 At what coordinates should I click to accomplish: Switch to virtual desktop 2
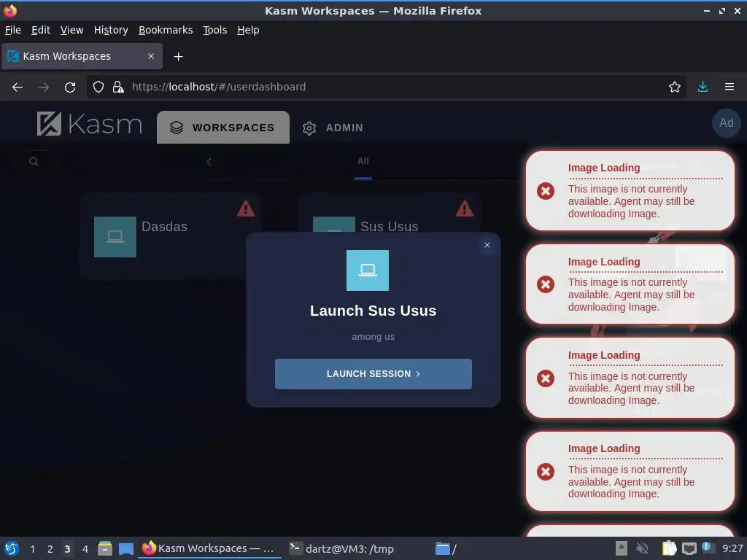(x=50, y=549)
